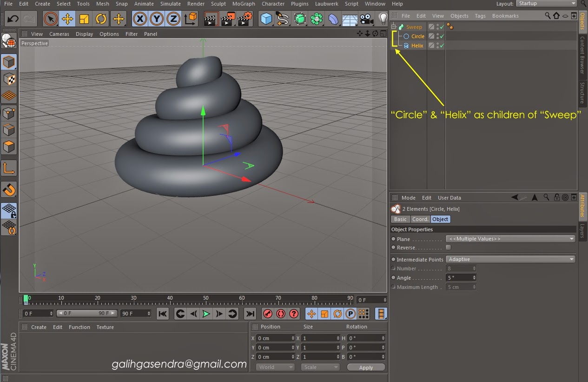Image resolution: width=588 pixels, height=382 pixels.
Task: Open viewport Cameras menu
Action: coord(59,34)
